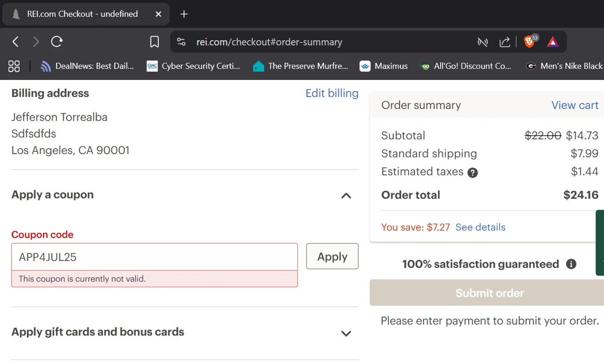Click the Edit billing link

pyautogui.click(x=332, y=93)
